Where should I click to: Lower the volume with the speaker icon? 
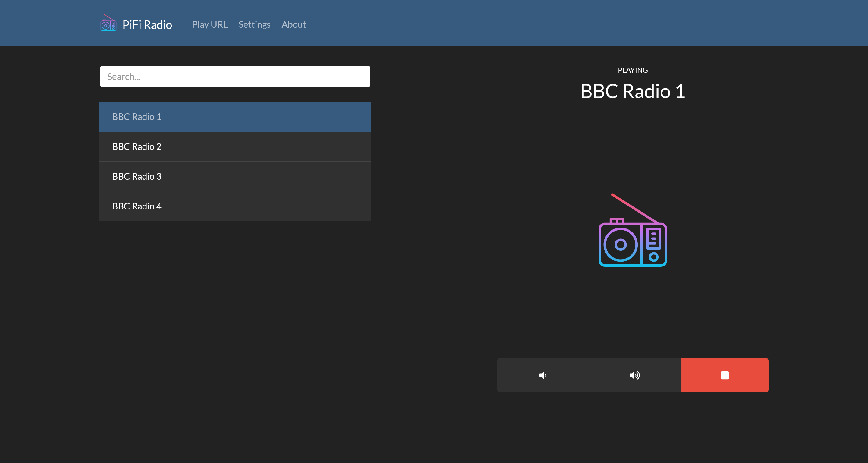point(543,375)
